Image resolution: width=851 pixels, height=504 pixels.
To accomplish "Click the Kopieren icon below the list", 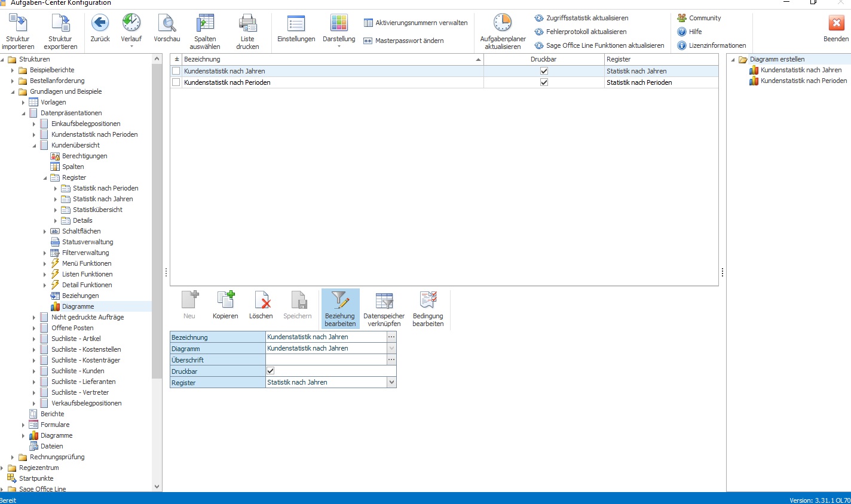I will pyautogui.click(x=225, y=300).
